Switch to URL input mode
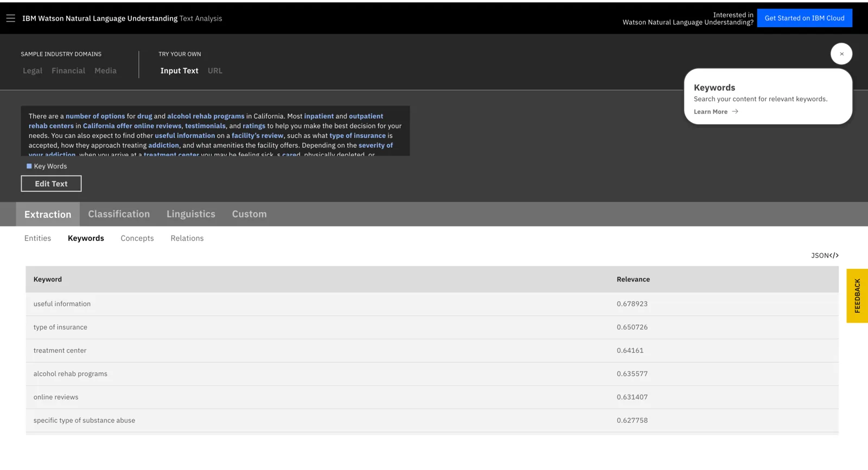Screen dimensions: 868x470 (215, 70)
